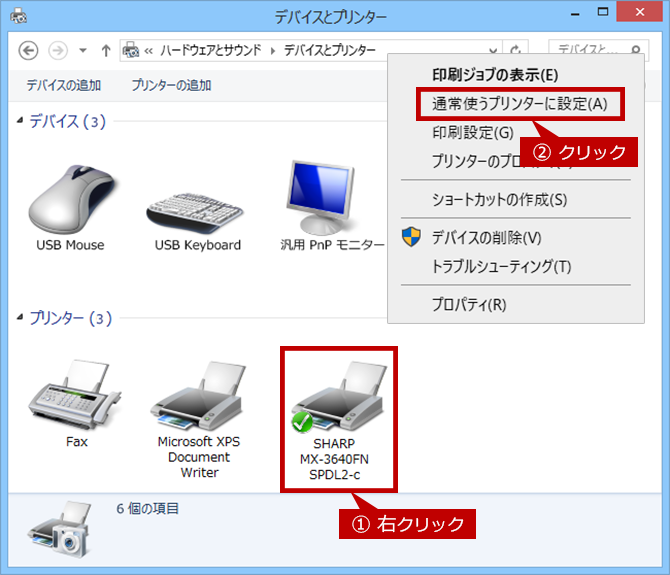Image resolution: width=670 pixels, height=575 pixels.
Task: Collapse the プリンター (3) group
Action: point(20,319)
